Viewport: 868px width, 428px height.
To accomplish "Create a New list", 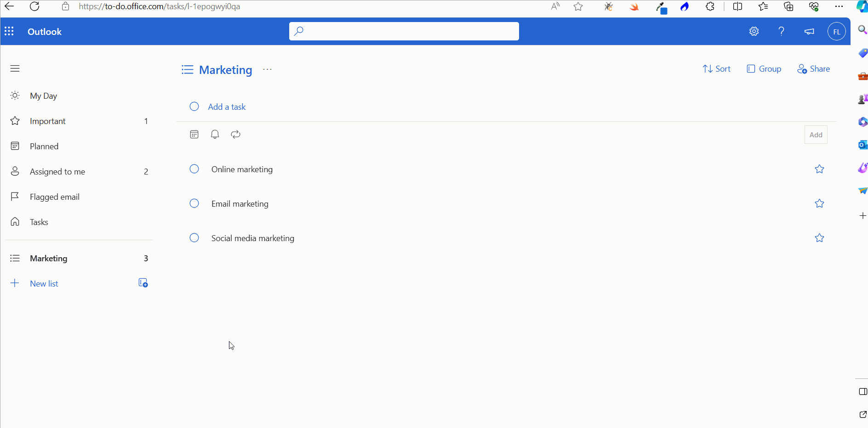I will point(44,283).
